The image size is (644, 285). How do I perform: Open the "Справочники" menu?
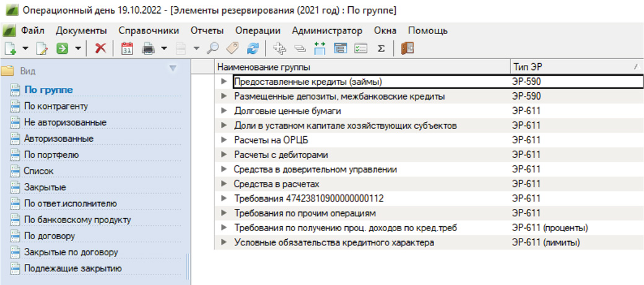(149, 30)
